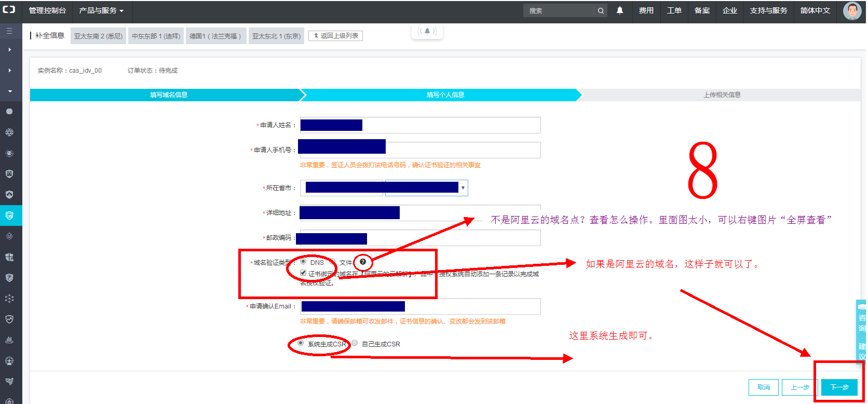This screenshot has width=868, height=404.
Task: Open notifications bell in top bar
Action: (x=620, y=10)
